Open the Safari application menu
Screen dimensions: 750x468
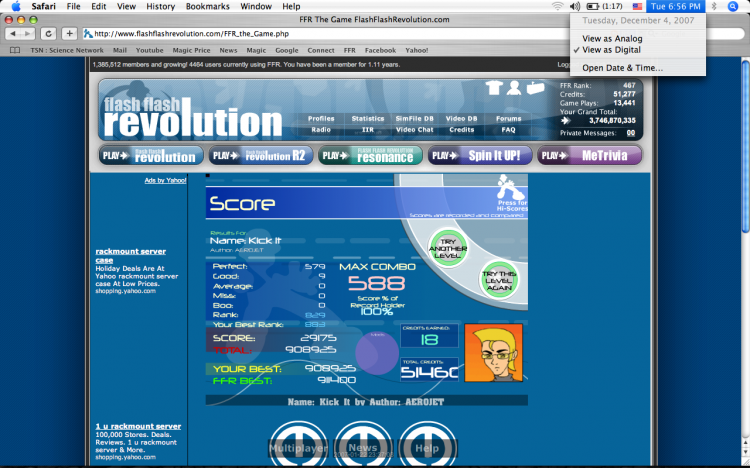coord(44,6)
